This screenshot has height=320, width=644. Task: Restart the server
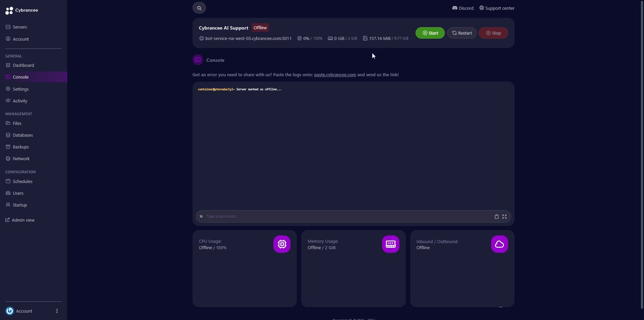coord(462,33)
